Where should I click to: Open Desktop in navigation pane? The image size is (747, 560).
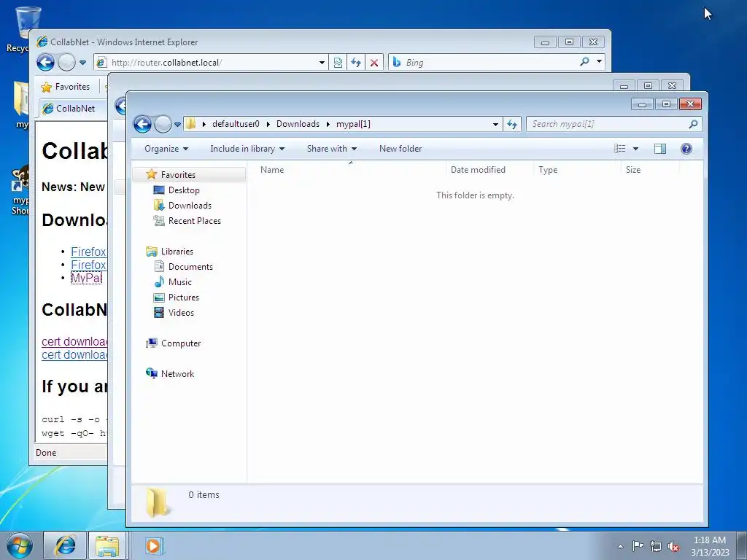tap(184, 190)
